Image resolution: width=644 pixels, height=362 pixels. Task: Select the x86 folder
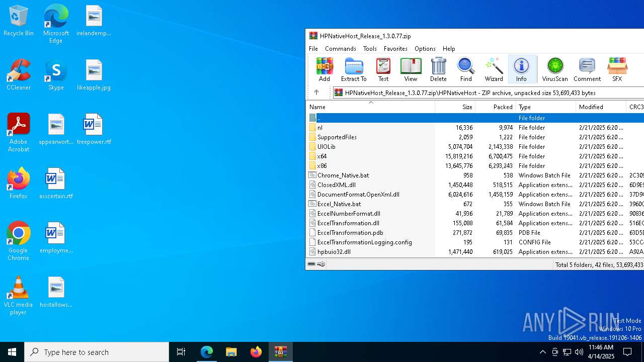[x=475, y=165]
